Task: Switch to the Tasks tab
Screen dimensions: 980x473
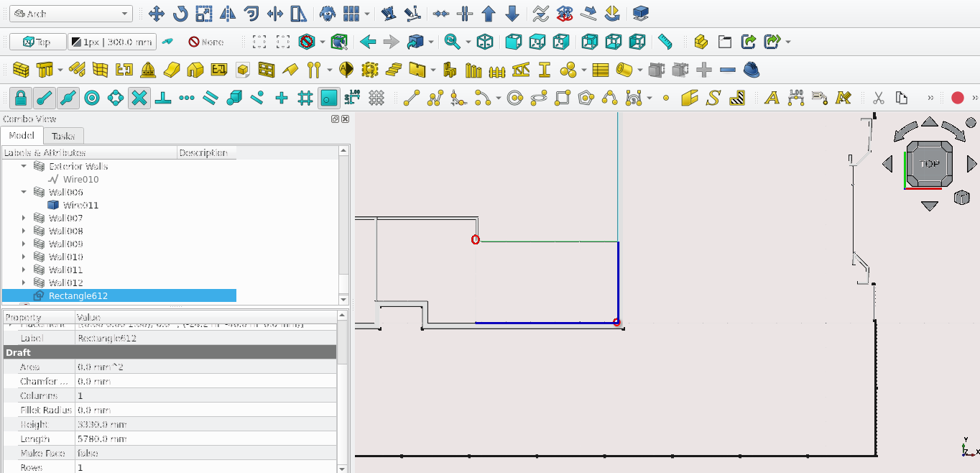Action: tap(63, 136)
